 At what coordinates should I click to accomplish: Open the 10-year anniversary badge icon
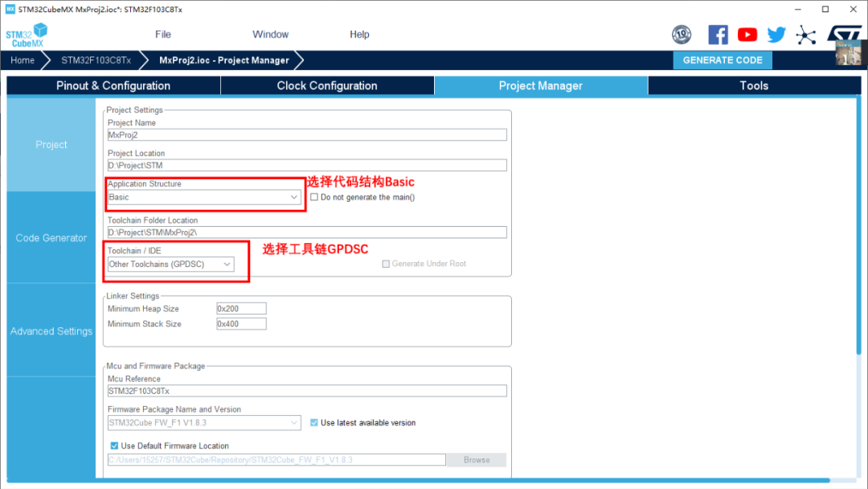click(x=682, y=35)
